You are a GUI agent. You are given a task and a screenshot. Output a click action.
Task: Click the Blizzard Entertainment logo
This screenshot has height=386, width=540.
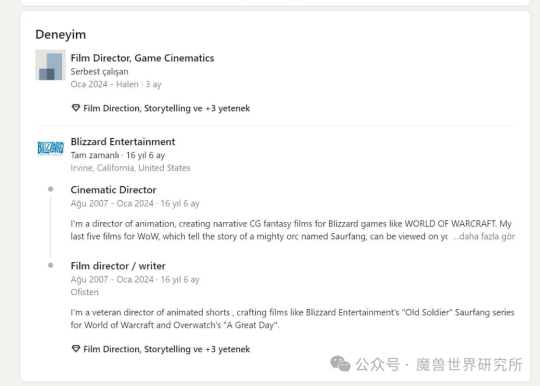50,148
